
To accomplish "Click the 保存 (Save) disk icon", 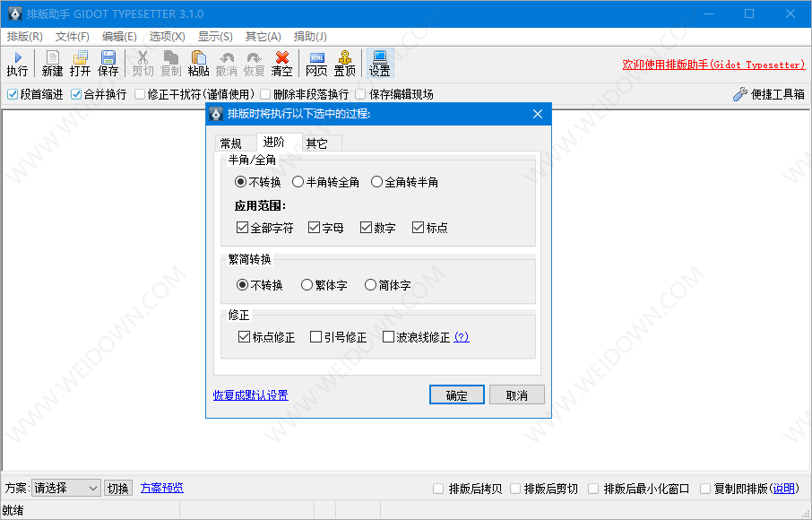I will (108, 64).
